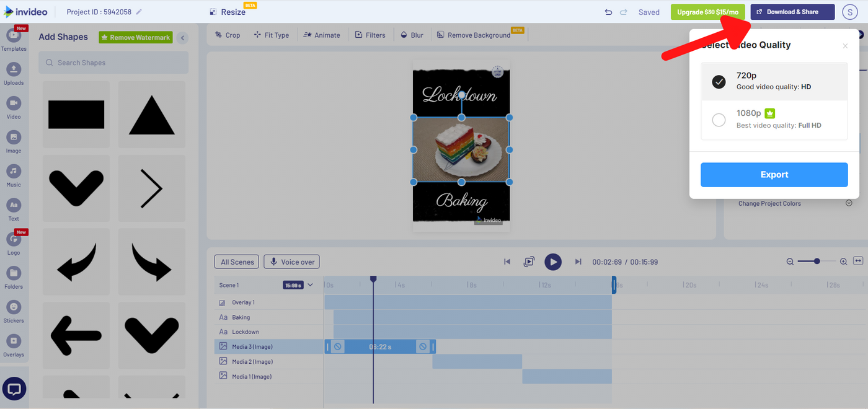868x409 pixels.
Task: Switch to All Scenes view
Action: (236, 262)
